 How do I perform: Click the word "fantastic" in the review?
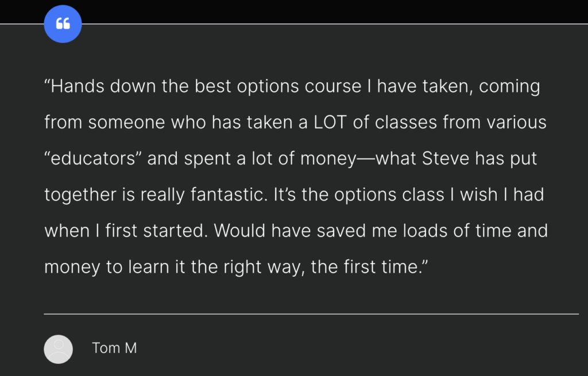[x=227, y=195]
